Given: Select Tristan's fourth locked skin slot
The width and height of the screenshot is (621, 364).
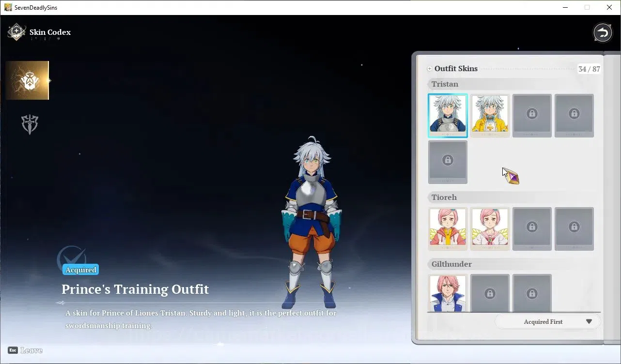Looking at the screenshot, I should click(x=574, y=116).
